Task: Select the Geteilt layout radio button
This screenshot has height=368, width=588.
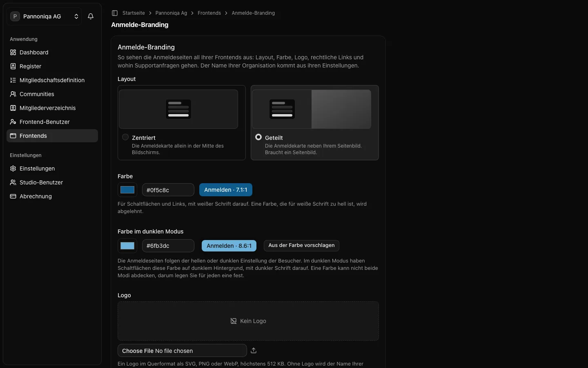Action: [x=258, y=137]
